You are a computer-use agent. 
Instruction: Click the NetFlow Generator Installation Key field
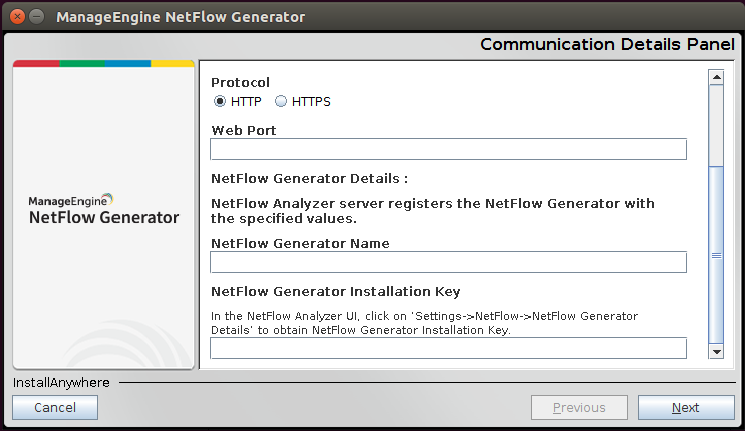click(448, 348)
